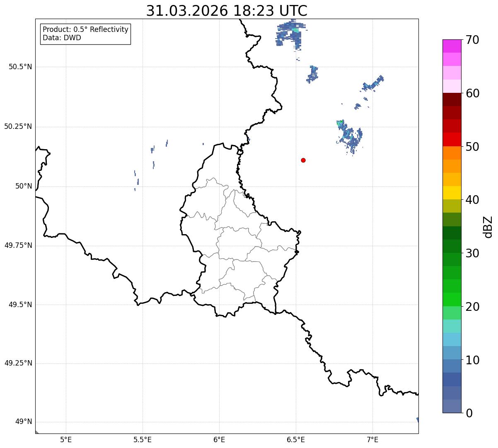Click the dark maroon swatch below 60
Screen dimensions: 498x448
(452, 99)
